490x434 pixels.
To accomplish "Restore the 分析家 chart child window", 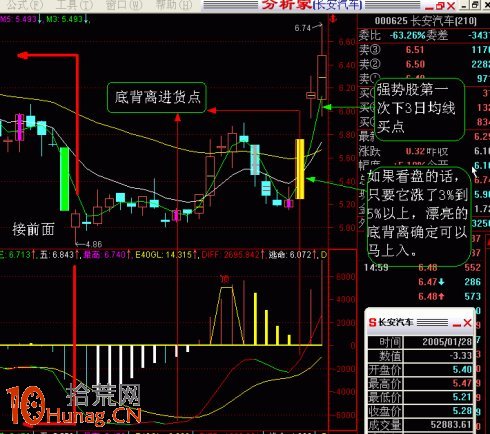I will 440,6.
